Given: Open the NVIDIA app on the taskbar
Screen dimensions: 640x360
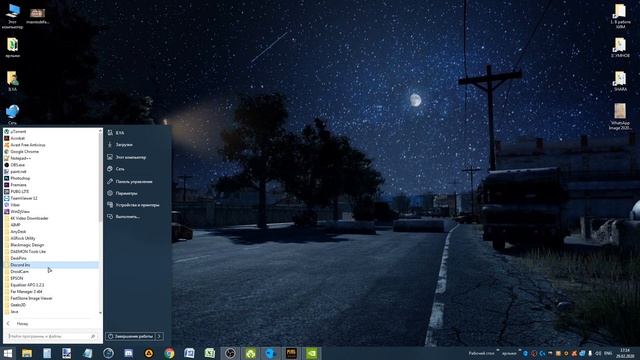Looking at the screenshot, I should 311,353.
